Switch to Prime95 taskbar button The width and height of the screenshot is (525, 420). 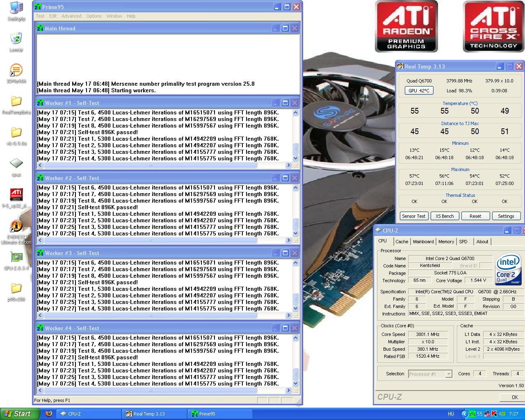pyautogui.click(x=220, y=414)
